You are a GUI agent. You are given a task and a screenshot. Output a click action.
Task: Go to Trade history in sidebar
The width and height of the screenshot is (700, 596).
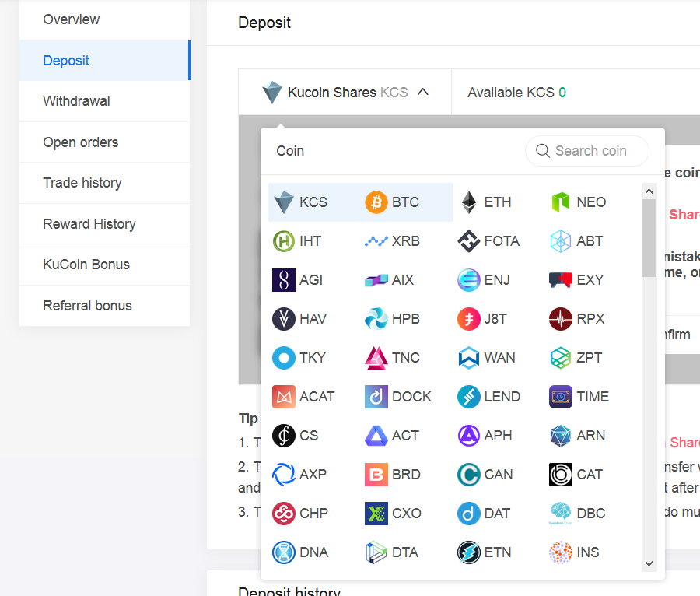[x=82, y=183]
